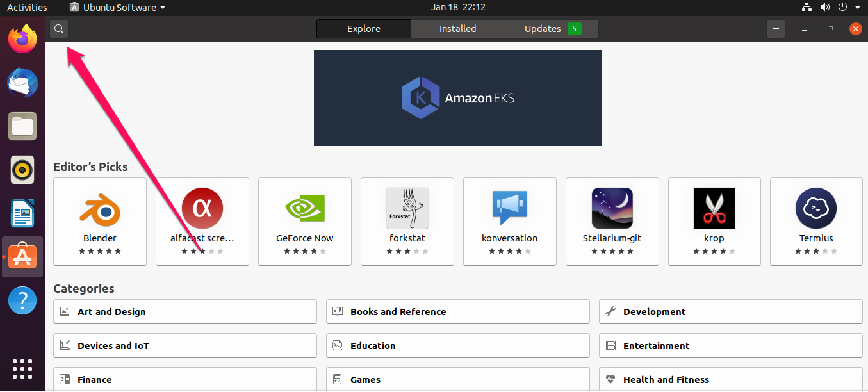Switch to the Updates tab
This screenshot has width=868, height=392.
(x=552, y=29)
